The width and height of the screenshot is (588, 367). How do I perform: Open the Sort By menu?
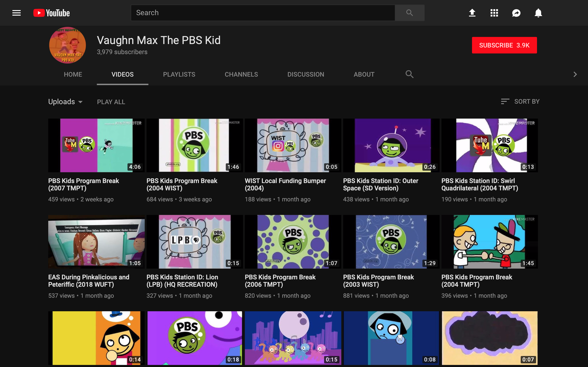point(520,101)
